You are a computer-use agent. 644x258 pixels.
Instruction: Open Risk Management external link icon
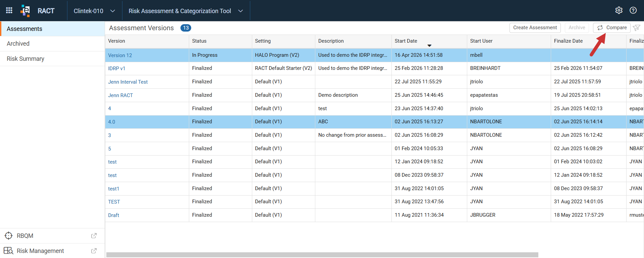(94, 251)
